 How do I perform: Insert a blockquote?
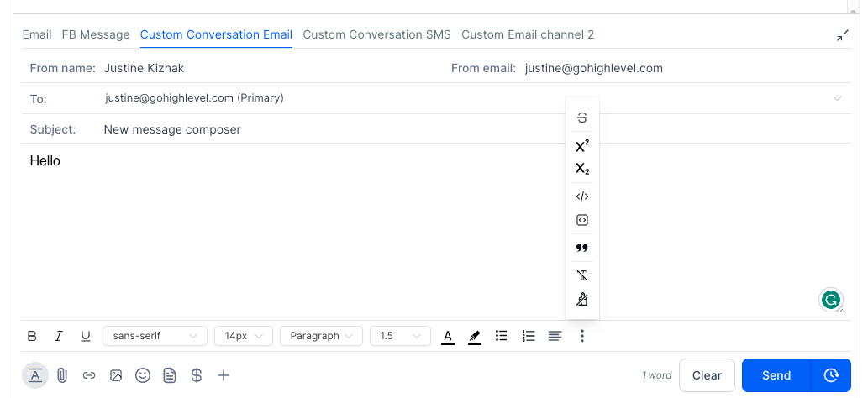pos(582,248)
